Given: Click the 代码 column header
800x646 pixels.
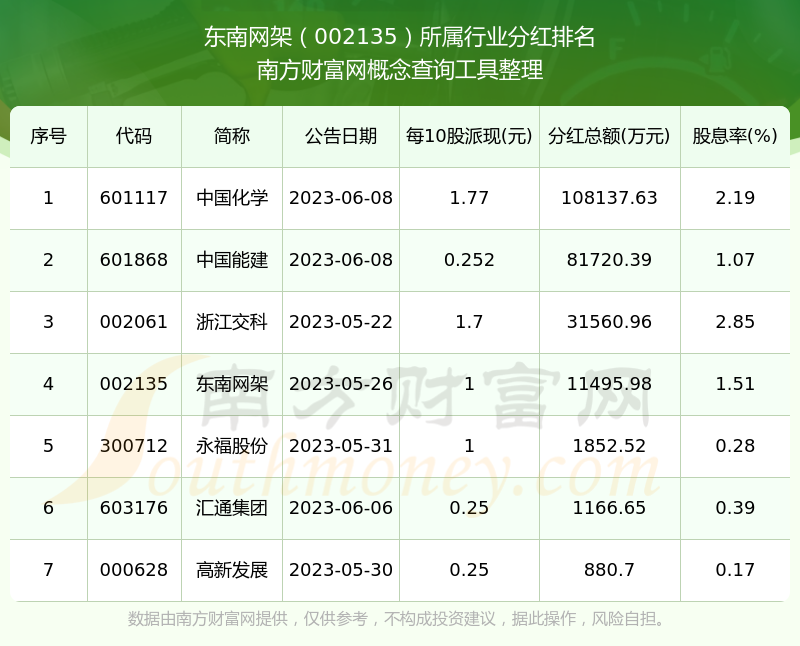Looking at the screenshot, I should (x=134, y=136).
